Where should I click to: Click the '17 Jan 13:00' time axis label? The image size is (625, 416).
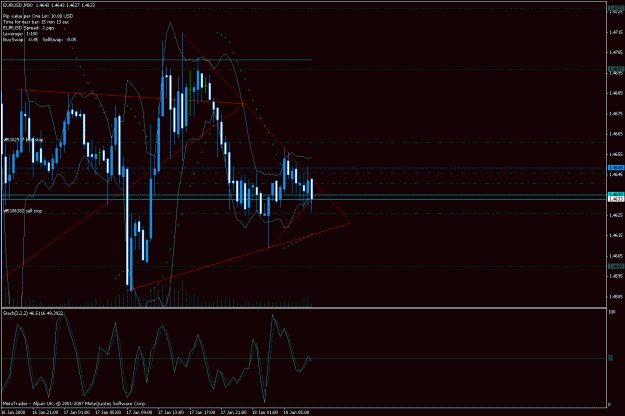click(x=171, y=413)
